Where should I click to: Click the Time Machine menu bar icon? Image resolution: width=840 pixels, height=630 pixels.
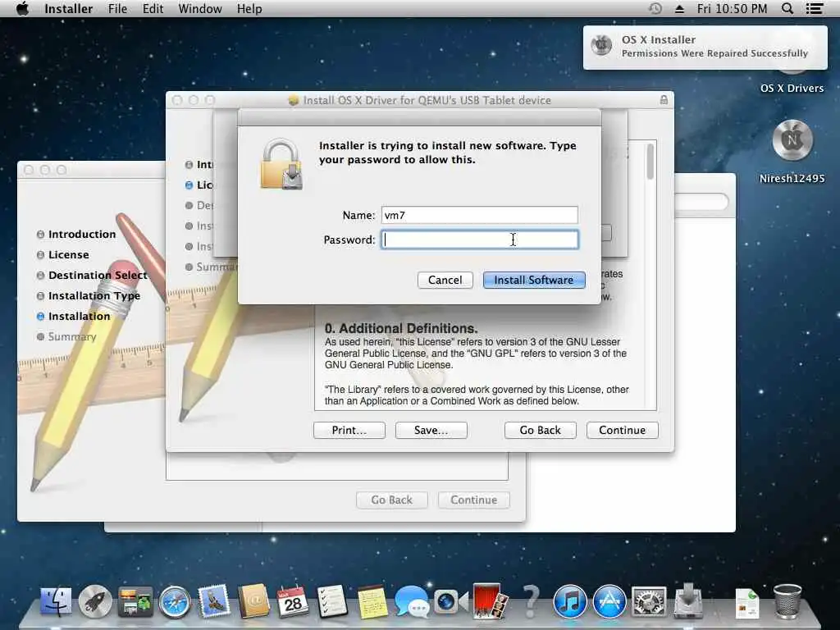[x=655, y=8]
